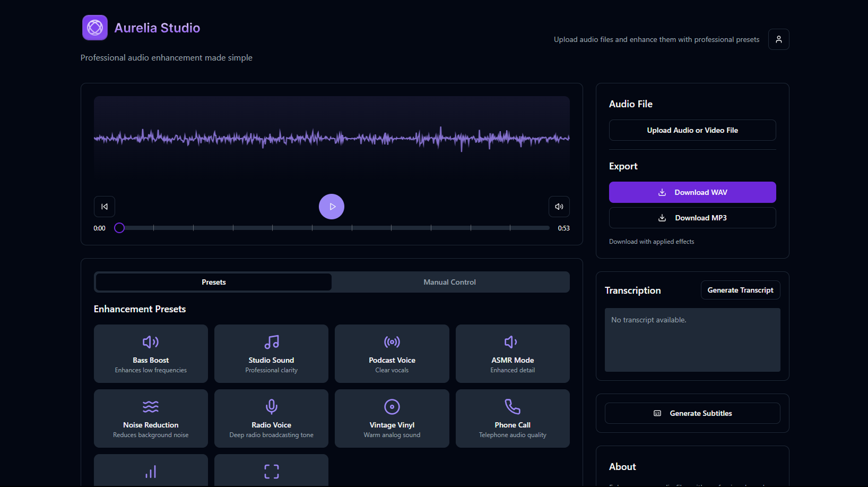Screen dimensions: 868x487
Task: Click the 'About' section heading
Action: 622,467
